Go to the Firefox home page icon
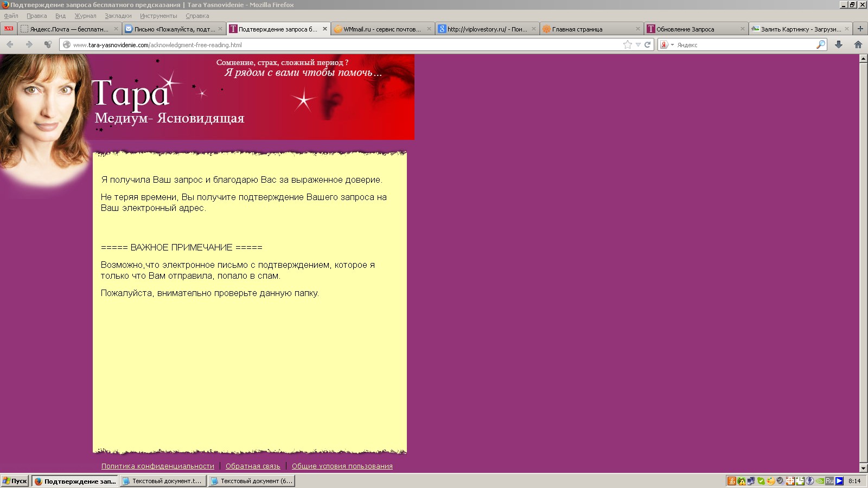The height and width of the screenshot is (488, 868). pos(858,44)
